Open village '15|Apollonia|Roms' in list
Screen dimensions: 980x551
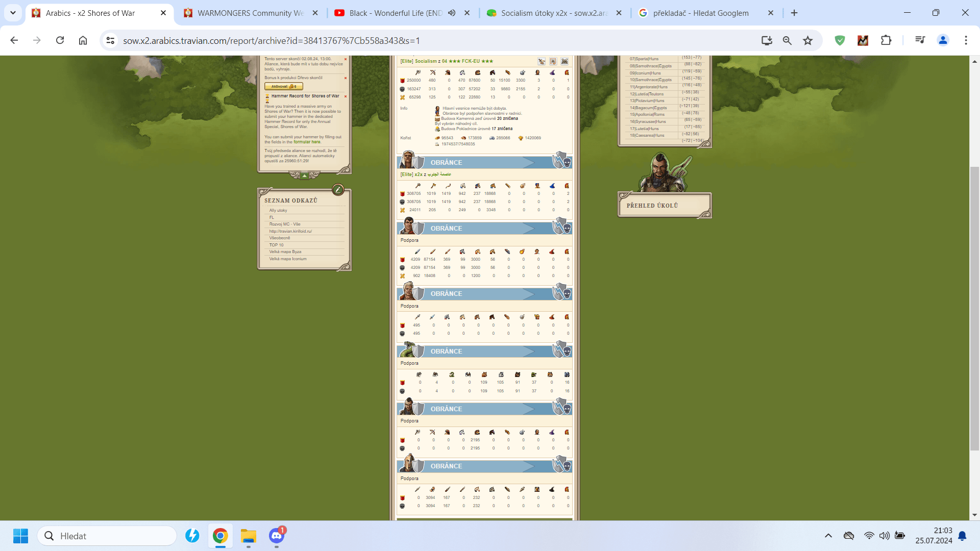point(647,115)
